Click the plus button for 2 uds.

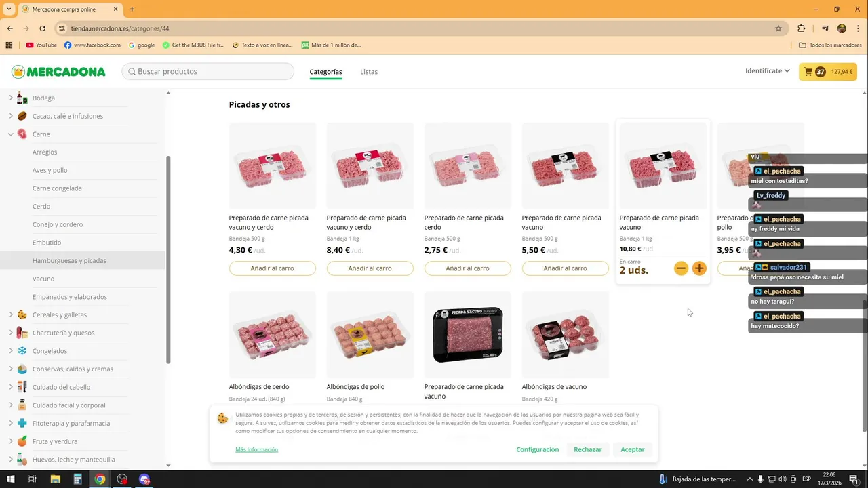tap(699, 268)
